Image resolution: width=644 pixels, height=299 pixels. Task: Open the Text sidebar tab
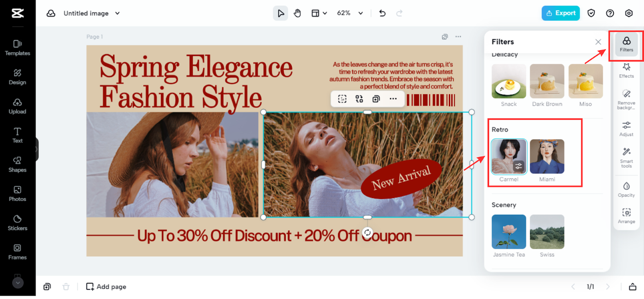[18, 135]
